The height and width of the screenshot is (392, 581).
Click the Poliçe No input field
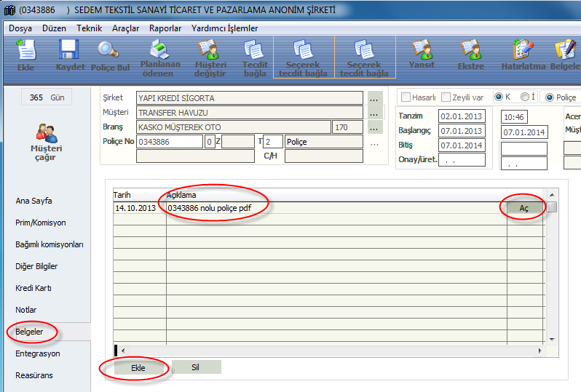[170, 142]
